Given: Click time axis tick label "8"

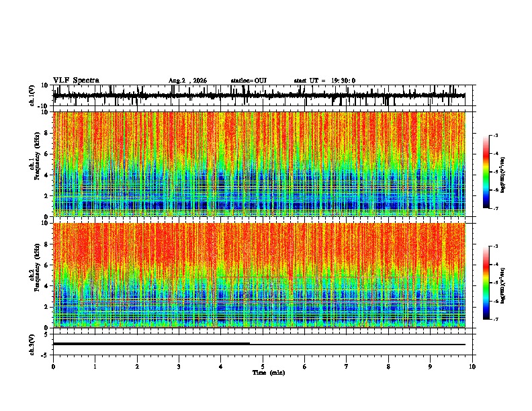Looking at the screenshot, I should pos(388,367).
